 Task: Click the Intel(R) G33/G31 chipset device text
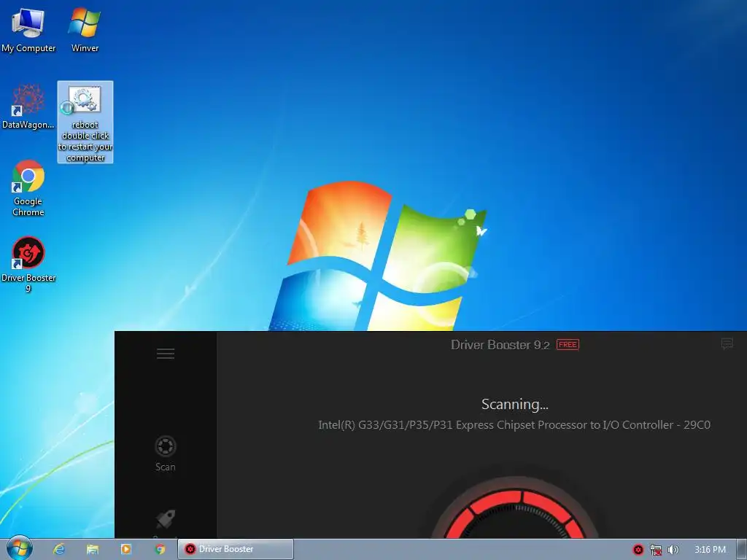click(514, 425)
